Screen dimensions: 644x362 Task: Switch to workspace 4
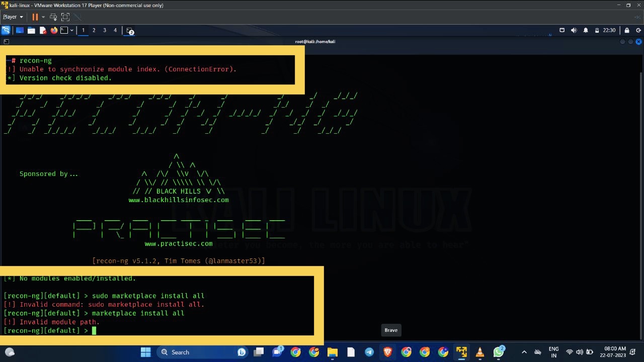click(115, 30)
